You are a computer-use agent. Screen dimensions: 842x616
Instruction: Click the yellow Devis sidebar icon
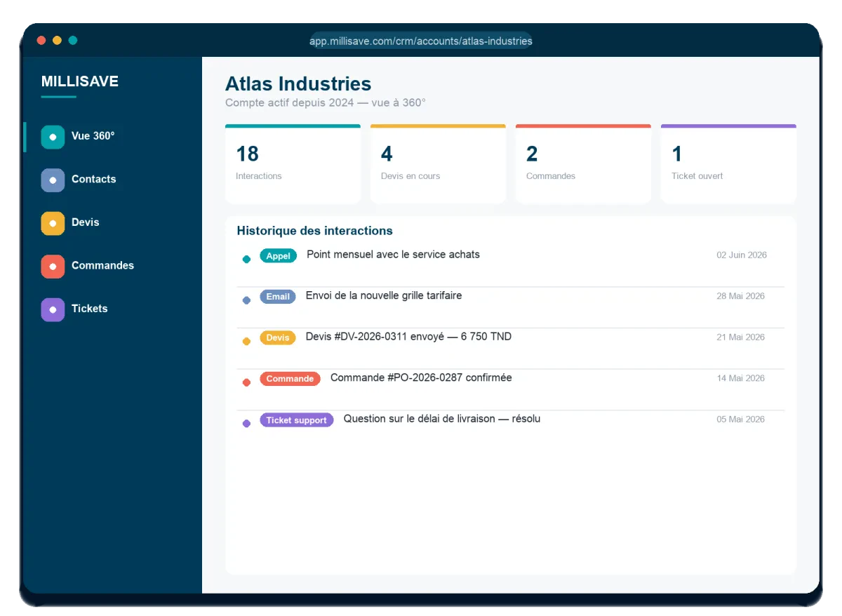tap(53, 223)
